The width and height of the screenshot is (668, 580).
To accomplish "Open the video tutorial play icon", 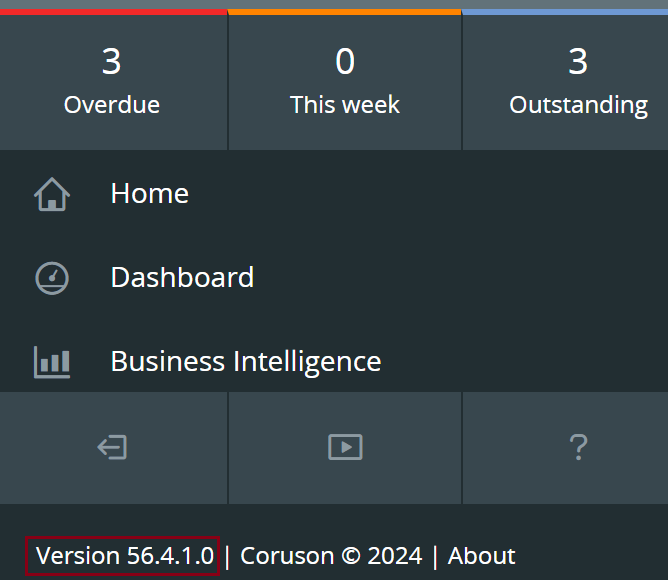I will point(345,447).
